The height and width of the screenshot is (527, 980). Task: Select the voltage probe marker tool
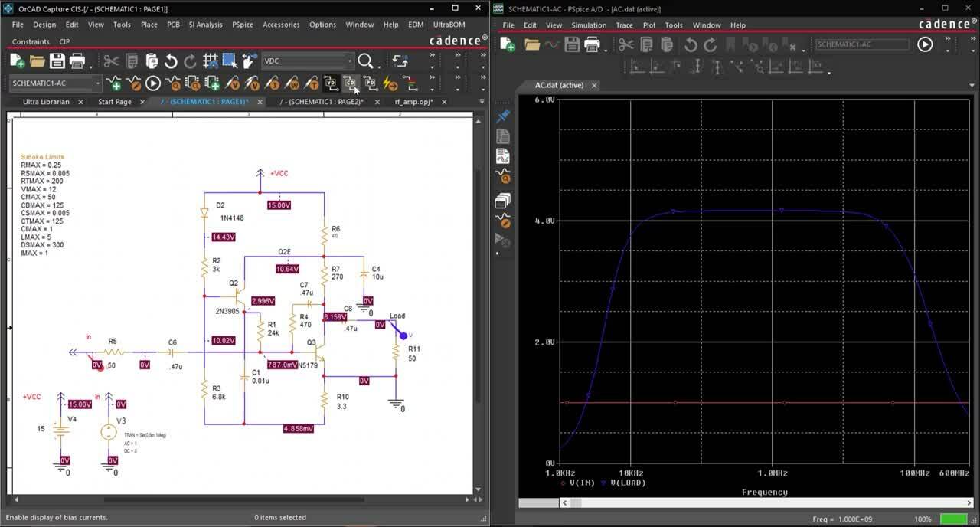click(234, 83)
